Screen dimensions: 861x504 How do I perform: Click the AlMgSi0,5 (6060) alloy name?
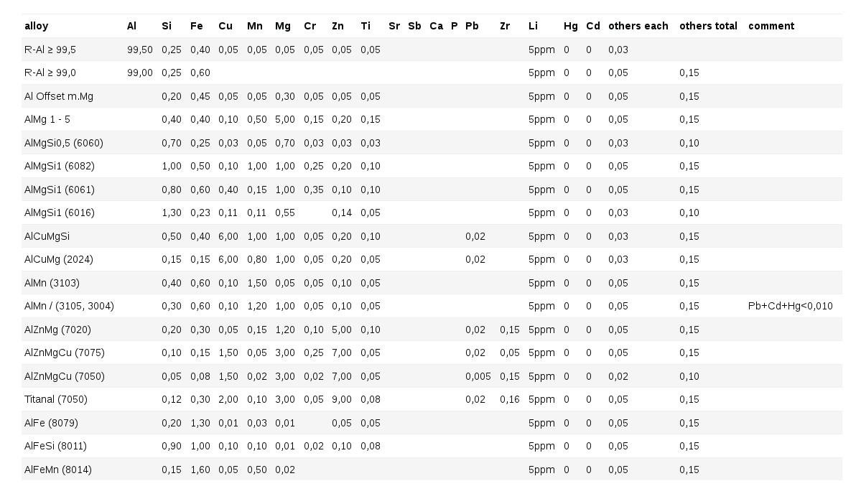click(x=64, y=143)
